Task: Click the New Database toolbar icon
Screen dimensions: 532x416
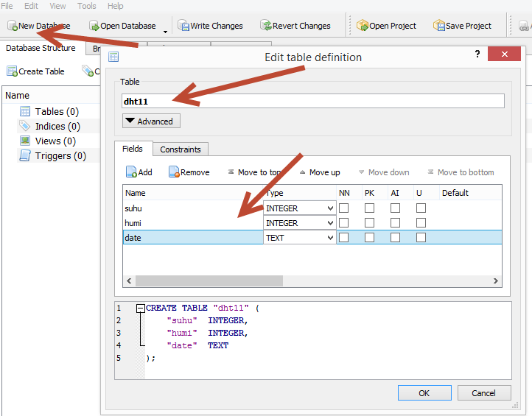Action: (13, 26)
